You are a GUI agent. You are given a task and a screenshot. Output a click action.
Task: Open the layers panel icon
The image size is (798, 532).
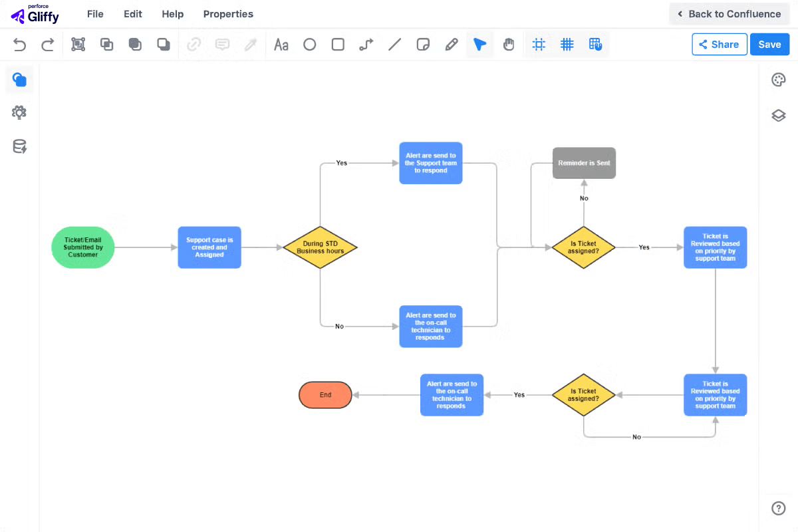(779, 116)
